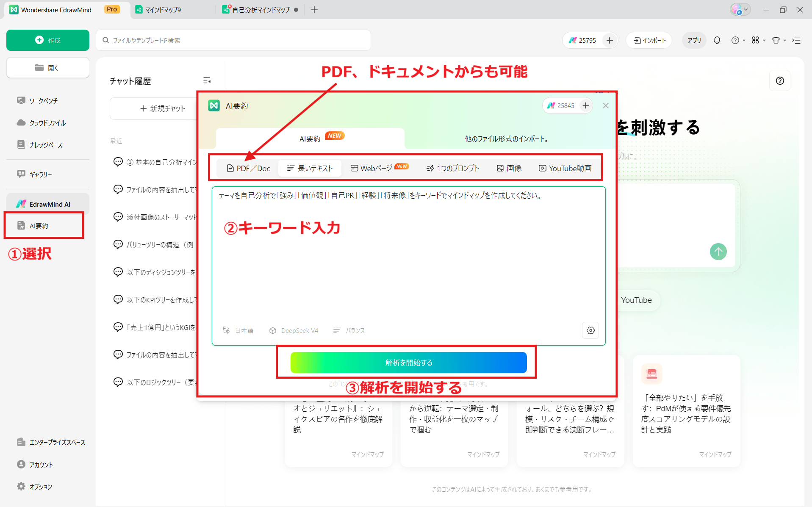812x507 pixels.
Task: Collapse the チャット履歴 panel icon
Action: pos(207,80)
